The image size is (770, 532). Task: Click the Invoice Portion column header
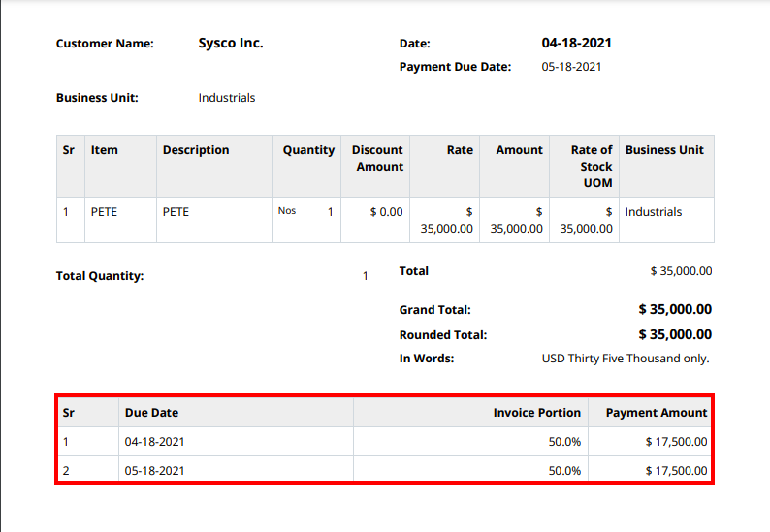tap(536, 413)
